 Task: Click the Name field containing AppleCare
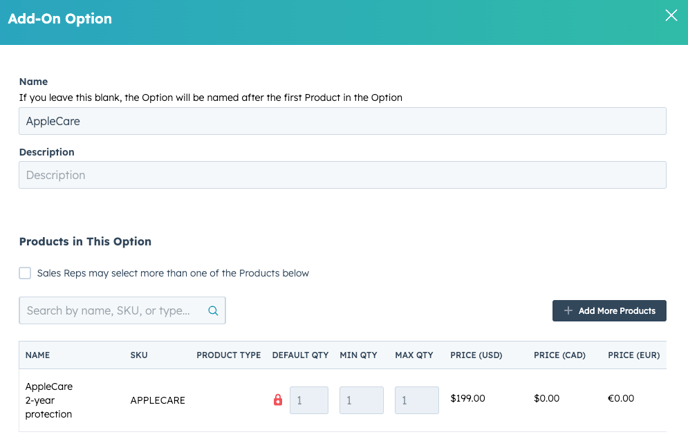[x=342, y=121]
